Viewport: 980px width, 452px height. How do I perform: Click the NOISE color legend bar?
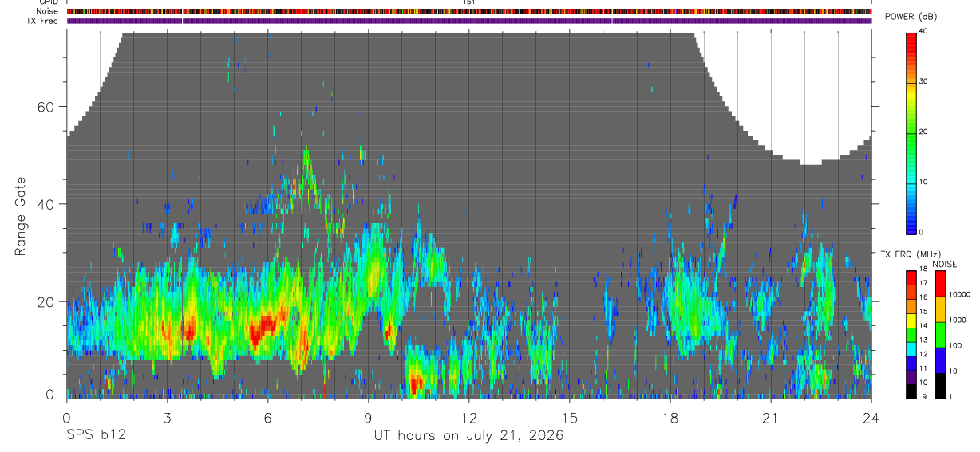coord(940,334)
